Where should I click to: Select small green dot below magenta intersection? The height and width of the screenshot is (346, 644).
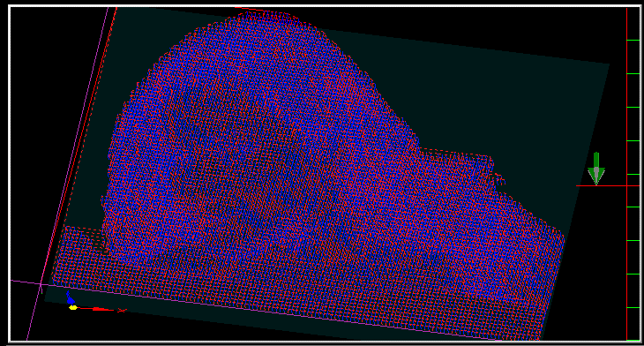pyautogui.click(x=41, y=292)
